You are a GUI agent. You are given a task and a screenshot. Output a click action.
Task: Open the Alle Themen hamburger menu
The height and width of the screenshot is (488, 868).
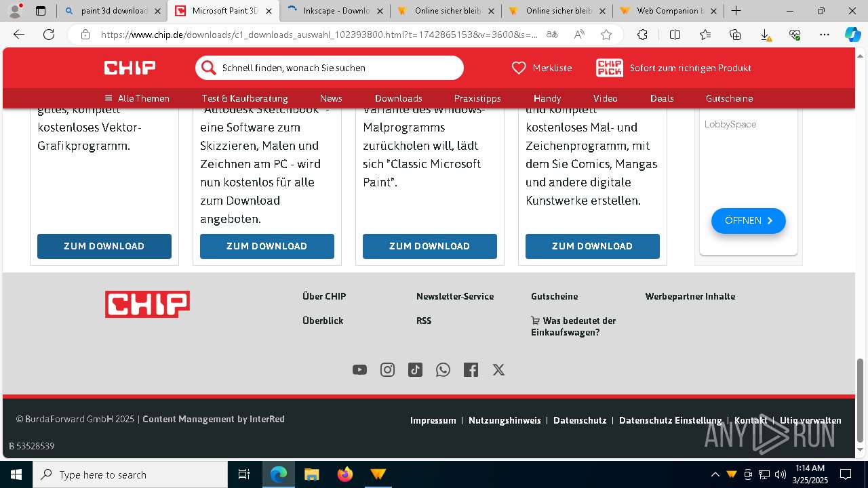pos(137,98)
